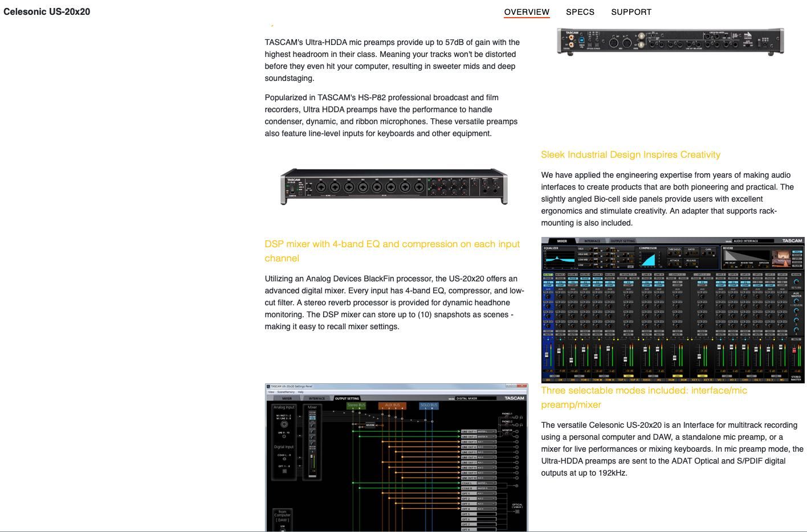Image resolution: width=807 pixels, height=532 pixels.
Task: Open the SUPPORT tab
Action: 631,12
